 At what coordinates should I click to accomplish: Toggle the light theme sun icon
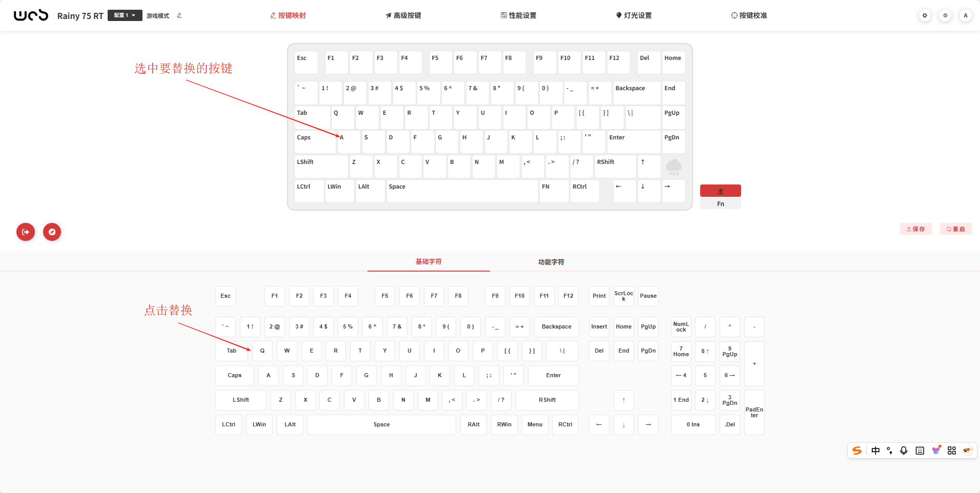click(x=945, y=15)
